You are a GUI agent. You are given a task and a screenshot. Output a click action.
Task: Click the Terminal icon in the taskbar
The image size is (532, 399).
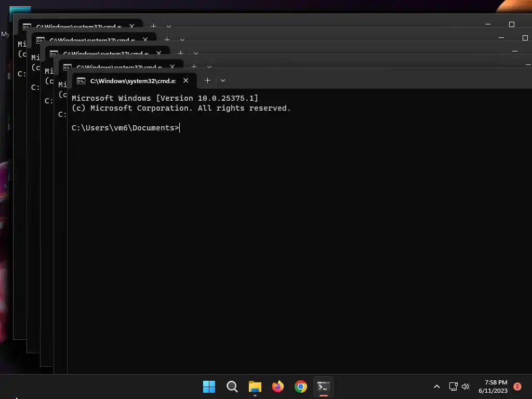click(x=323, y=387)
